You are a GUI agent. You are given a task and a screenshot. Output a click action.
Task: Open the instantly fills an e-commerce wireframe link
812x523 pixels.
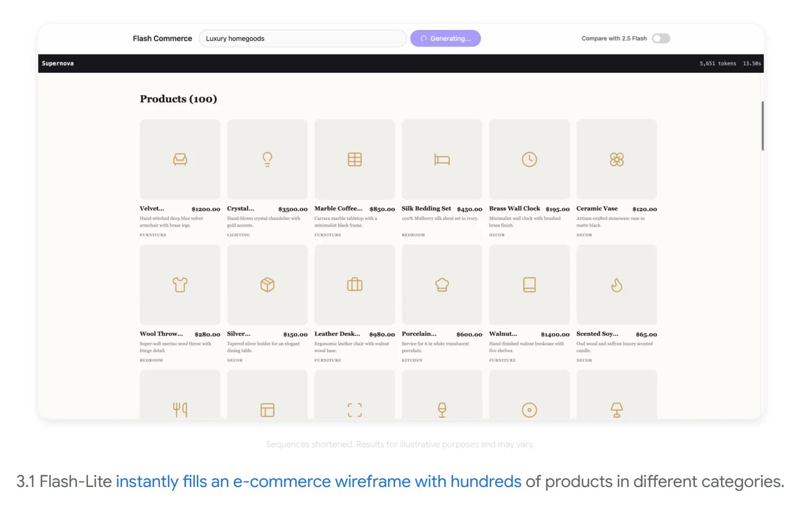318,482
